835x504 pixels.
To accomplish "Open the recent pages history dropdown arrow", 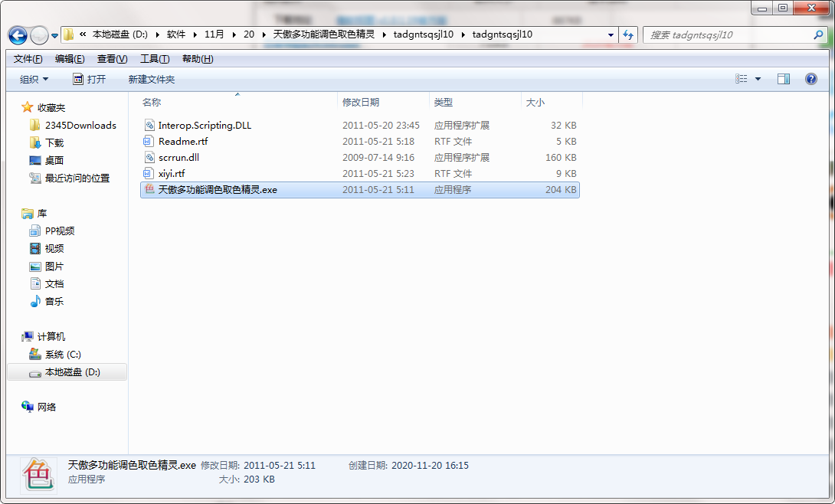I will (54, 36).
